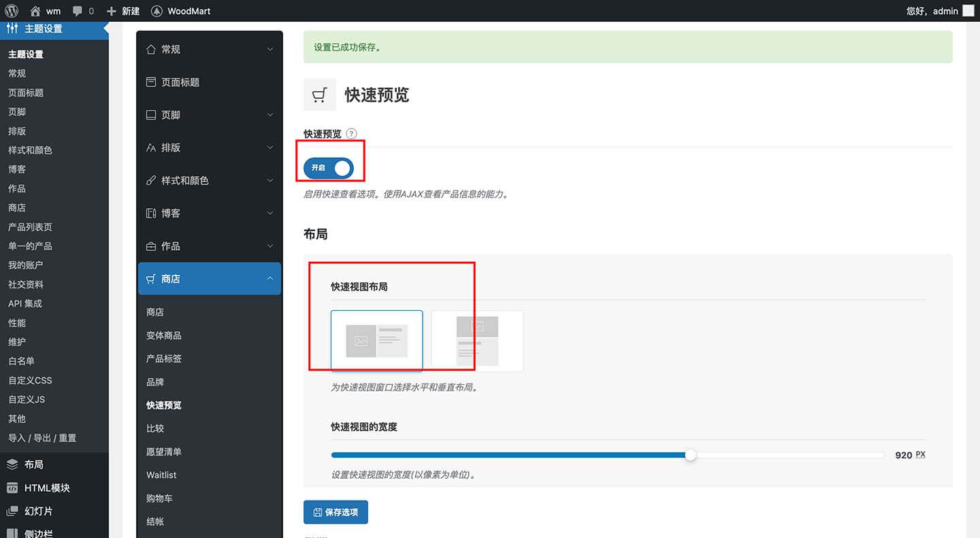The image size is (980, 538).
Task: Select the horizontal quick view layout
Action: (x=377, y=341)
